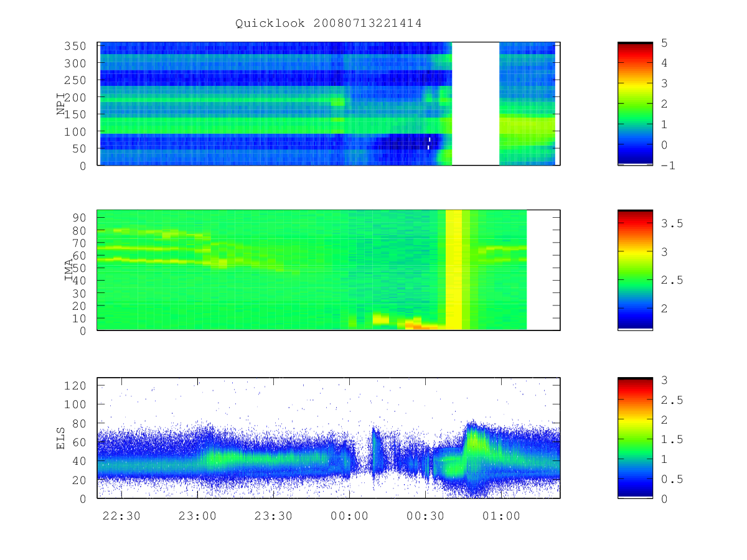Select the ELS axis label
The height and width of the screenshot is (560, 747).
61,438
